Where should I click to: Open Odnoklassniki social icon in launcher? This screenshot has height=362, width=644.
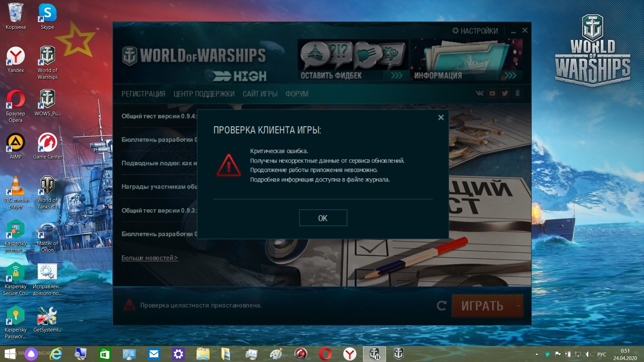(x=518, y=94)
